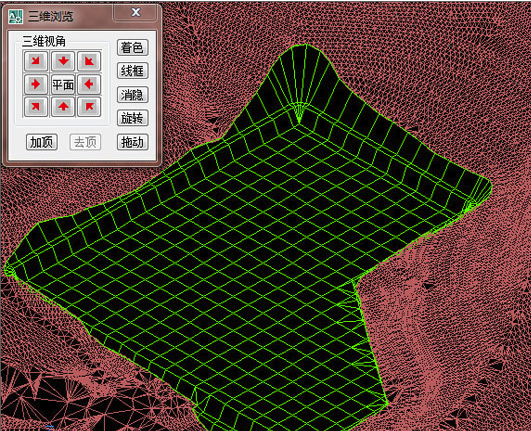Click the 三维浏览 app icon in title bar
The height and width of the screenshot is (431, 531).
tap(15, 16)
